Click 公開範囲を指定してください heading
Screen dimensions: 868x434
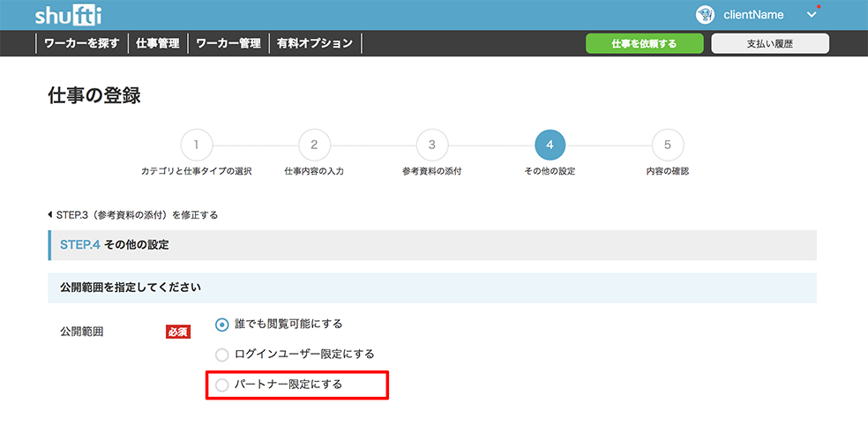130,288
